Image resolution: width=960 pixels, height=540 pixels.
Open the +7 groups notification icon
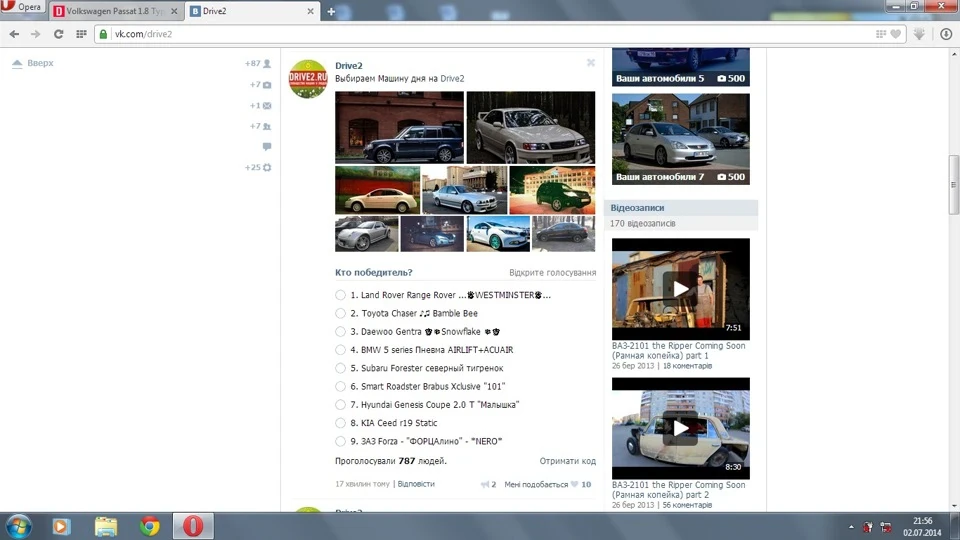point(260,126)
